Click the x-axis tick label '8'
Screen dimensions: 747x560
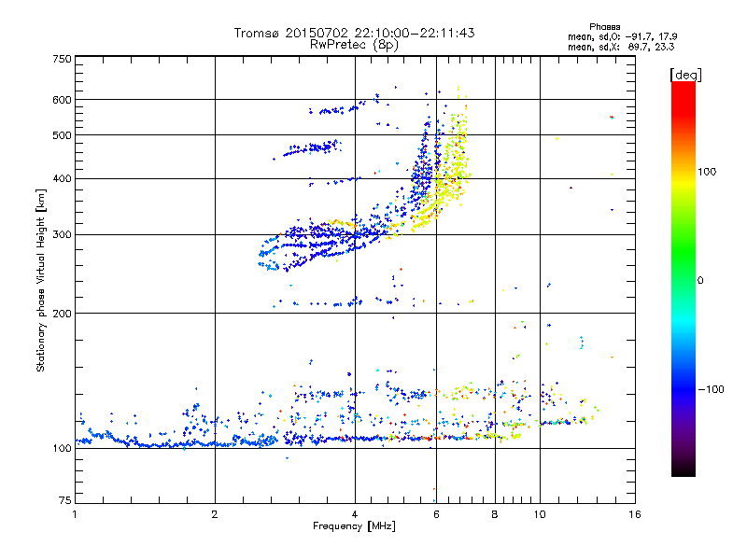pyautogui.click(x=495, y=514)
